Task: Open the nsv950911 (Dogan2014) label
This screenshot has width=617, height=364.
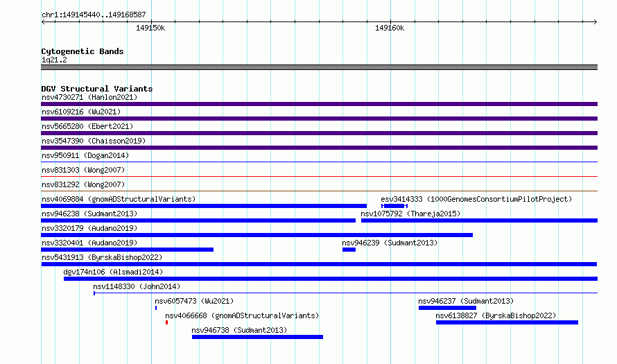Action: [x=85, y=155]
